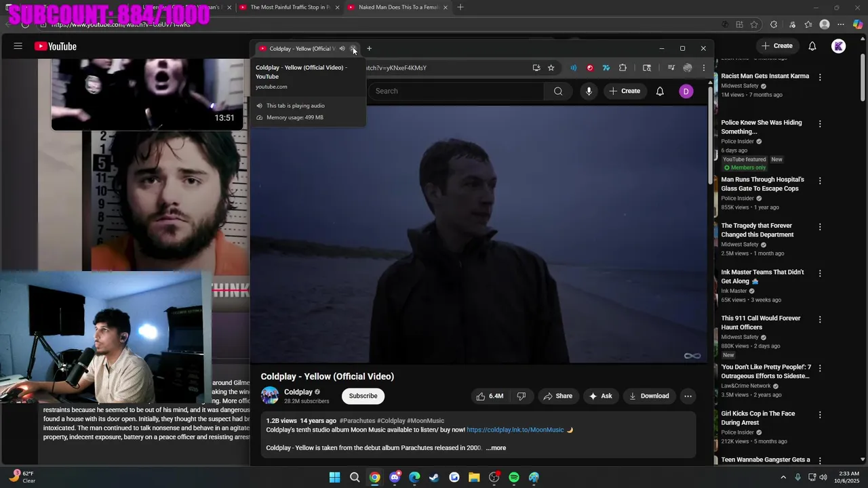868x488 pixels.
Task: Close The Most Painful Traffic Stop tab
Action: tap(337, 7)
